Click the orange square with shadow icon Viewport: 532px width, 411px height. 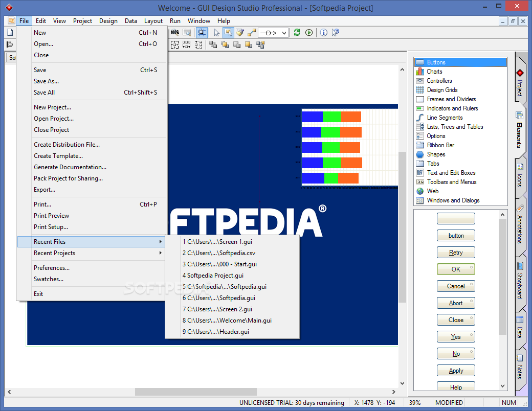tap(249, 44)
